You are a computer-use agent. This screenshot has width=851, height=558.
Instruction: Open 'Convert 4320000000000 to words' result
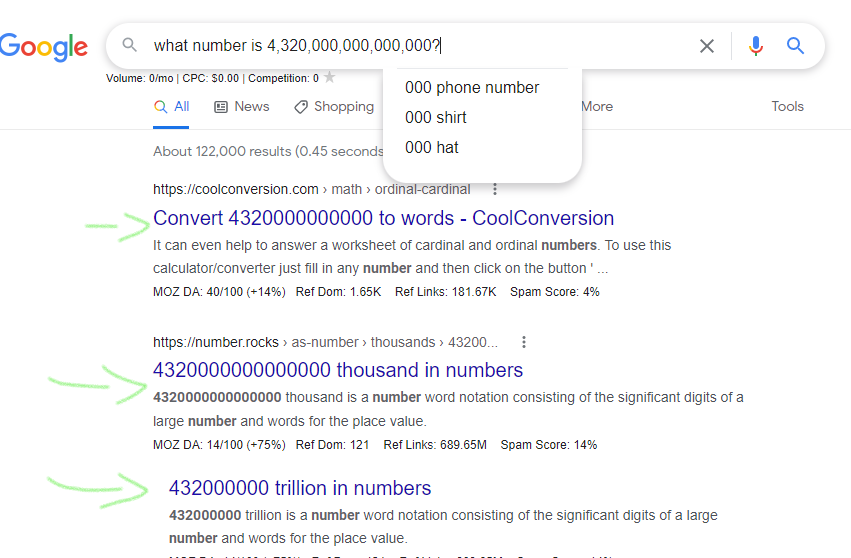383,218
